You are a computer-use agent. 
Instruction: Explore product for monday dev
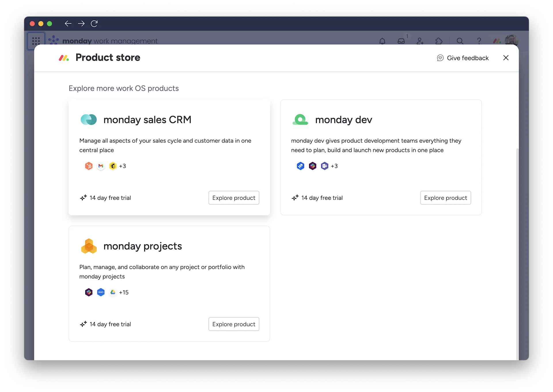click(x=445, y=198)
